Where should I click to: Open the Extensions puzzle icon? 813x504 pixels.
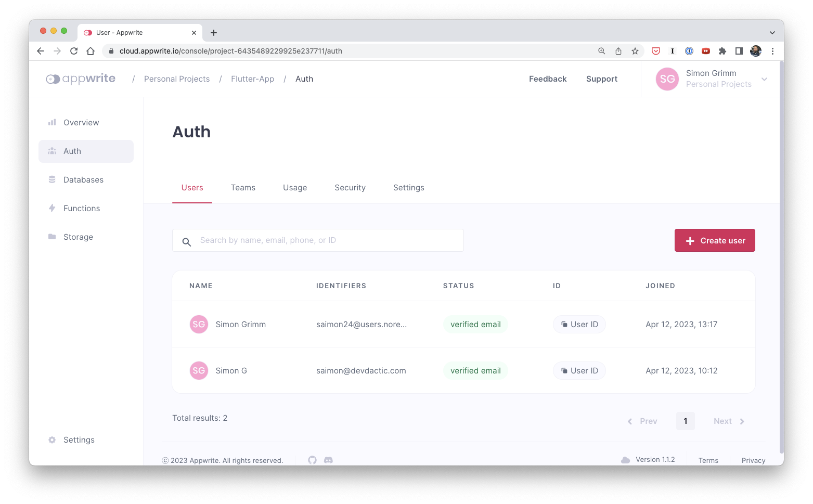[x=722, y=51]
